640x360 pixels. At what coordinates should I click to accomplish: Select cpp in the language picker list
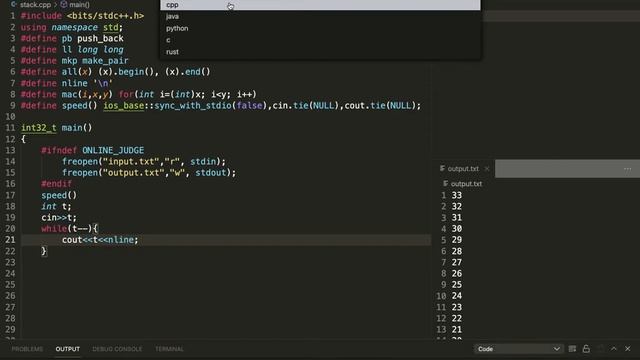pos(320,5)
